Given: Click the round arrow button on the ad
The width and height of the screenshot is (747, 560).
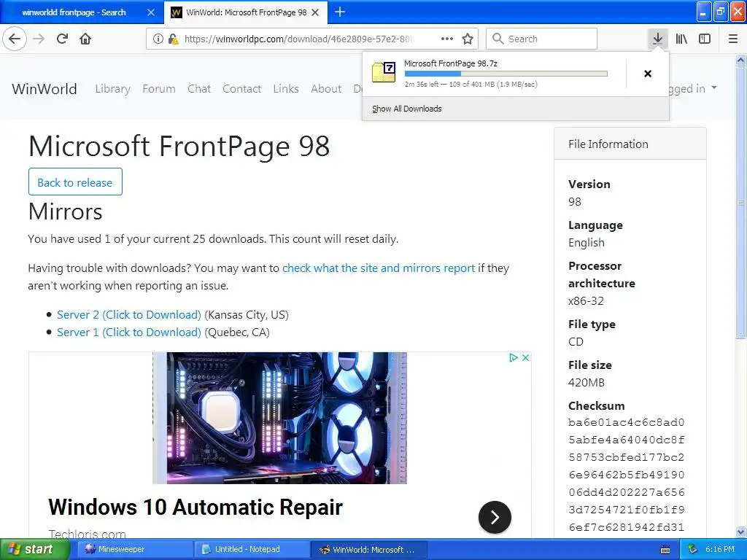Looking at the screenshot, I should pos(495,517).
